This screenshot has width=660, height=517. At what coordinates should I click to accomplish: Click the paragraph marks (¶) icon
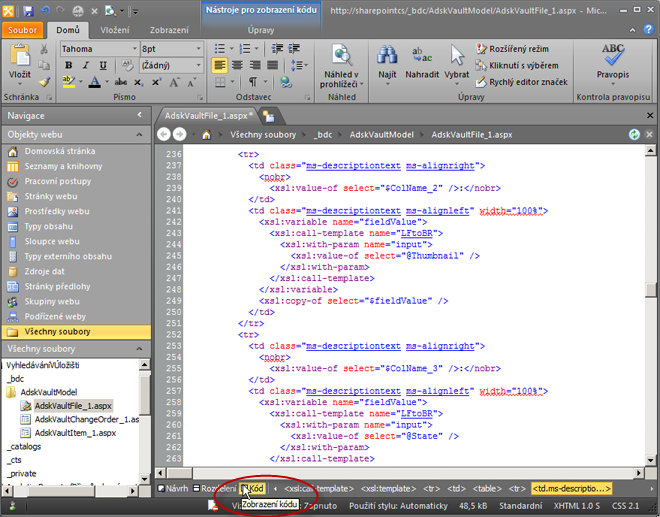253,82
